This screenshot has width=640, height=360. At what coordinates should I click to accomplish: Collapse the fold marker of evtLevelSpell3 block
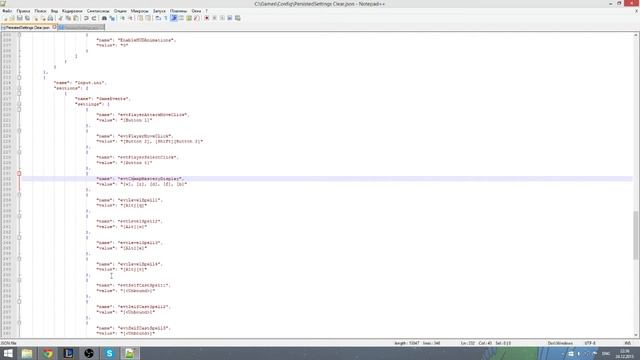click(x=19, y=237)
